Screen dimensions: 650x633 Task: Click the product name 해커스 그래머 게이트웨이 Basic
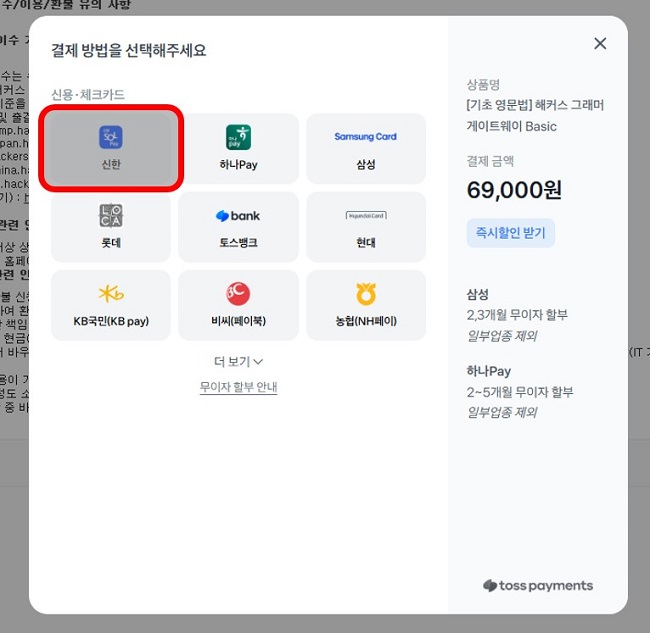click(x=535, y=116)
